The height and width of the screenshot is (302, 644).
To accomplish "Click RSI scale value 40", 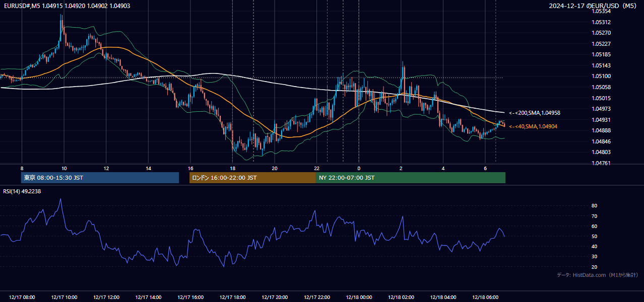I will click(595, 247).
